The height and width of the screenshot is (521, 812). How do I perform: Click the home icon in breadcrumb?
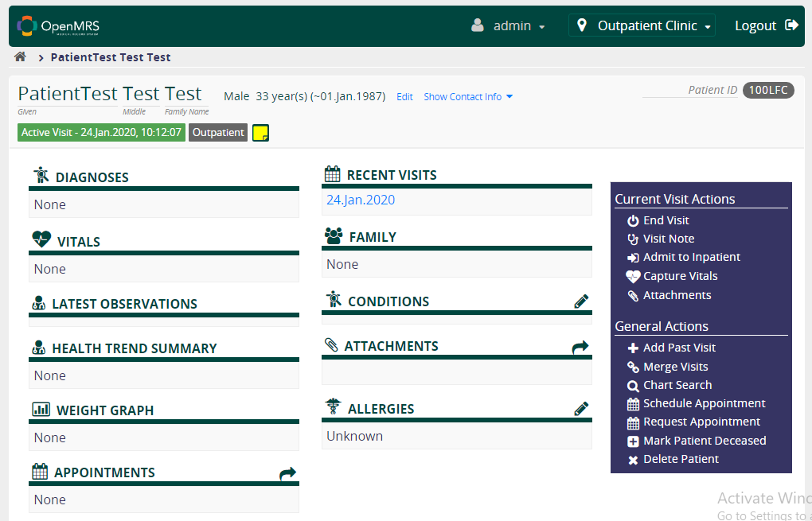pyautogui.click(x=20, y=57)
